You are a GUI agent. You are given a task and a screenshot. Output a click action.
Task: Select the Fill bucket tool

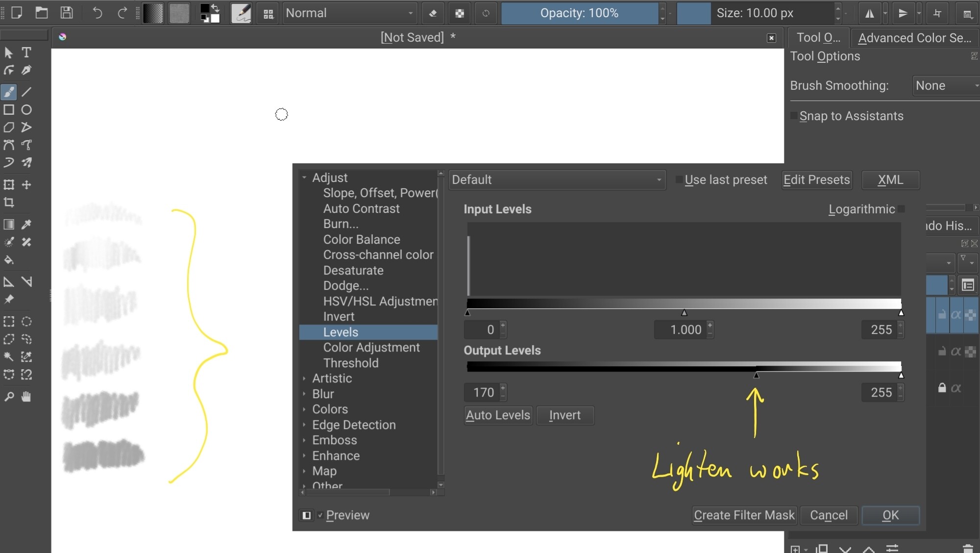pos(9,260)
